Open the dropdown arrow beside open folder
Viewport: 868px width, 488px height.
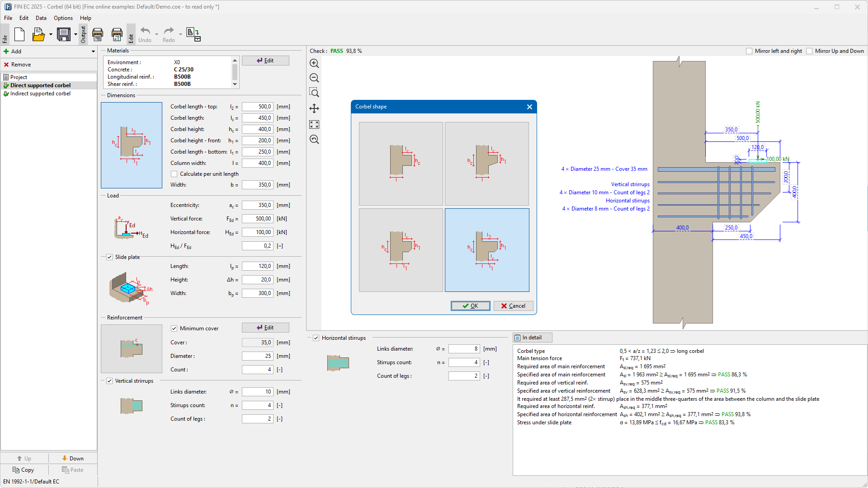tap(51, 34)
